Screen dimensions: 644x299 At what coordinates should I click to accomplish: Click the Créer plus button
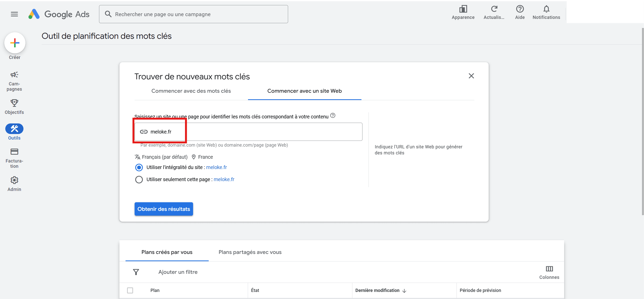click(15, 43)
